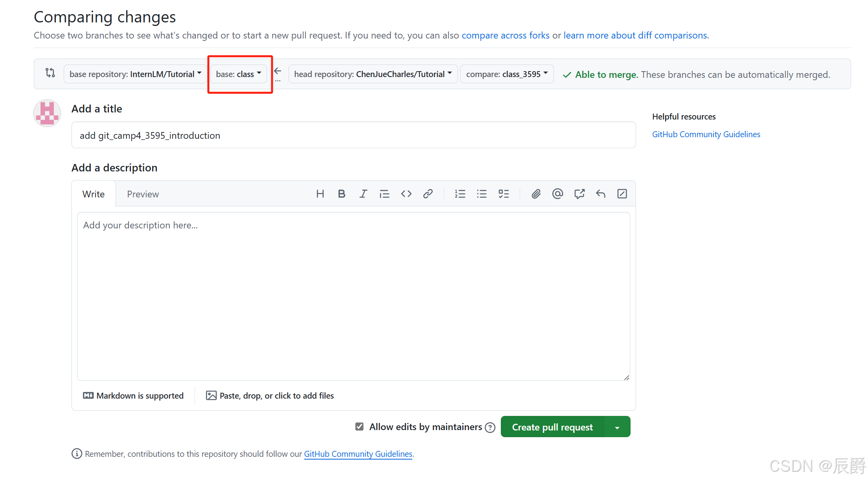Mention a user with @ icon
Viewport: 868px width, 480px height.
pyautogui.click(x=557, y=194)
